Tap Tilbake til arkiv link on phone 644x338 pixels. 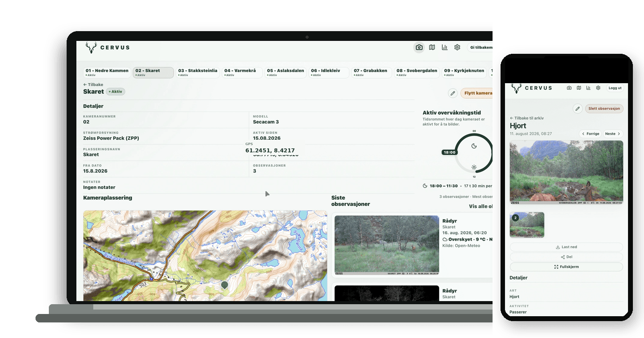527,118
